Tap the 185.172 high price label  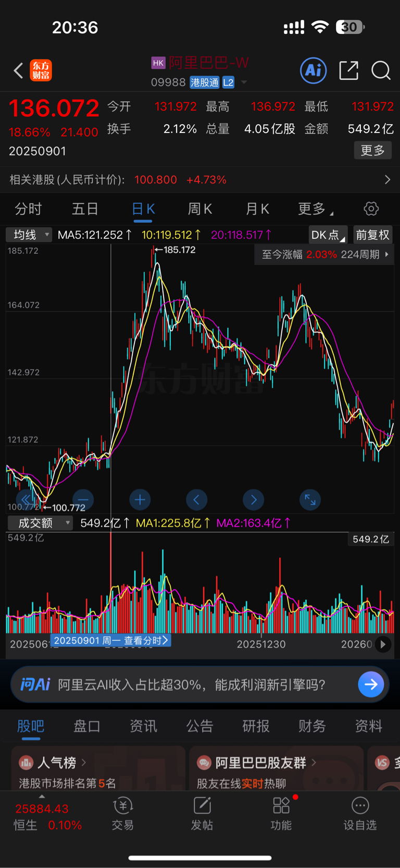coord(180,250)
